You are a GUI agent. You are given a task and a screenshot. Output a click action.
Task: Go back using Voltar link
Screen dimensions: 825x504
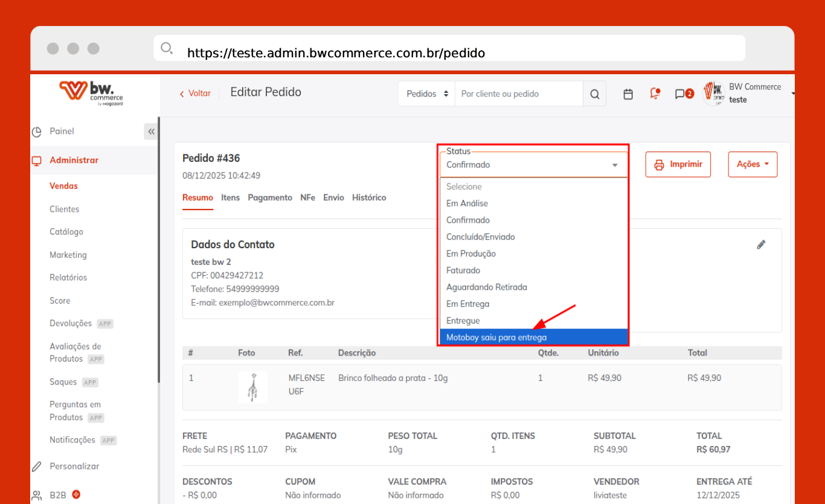pyautogui.click(x=196, y=94)
